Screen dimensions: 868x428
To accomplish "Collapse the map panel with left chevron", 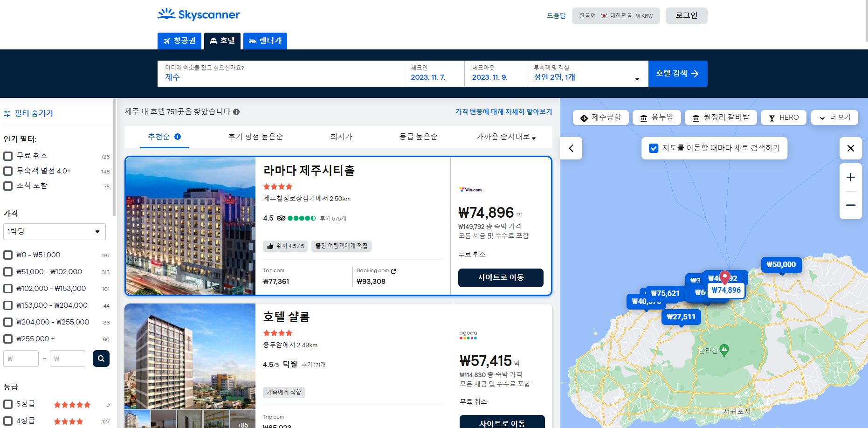I will click(571, 148).
